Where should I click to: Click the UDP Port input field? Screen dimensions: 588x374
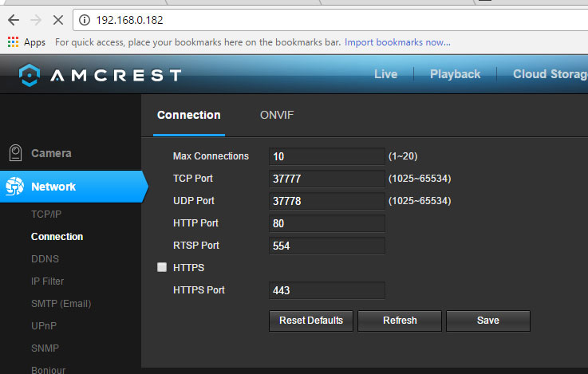point(326,201)
